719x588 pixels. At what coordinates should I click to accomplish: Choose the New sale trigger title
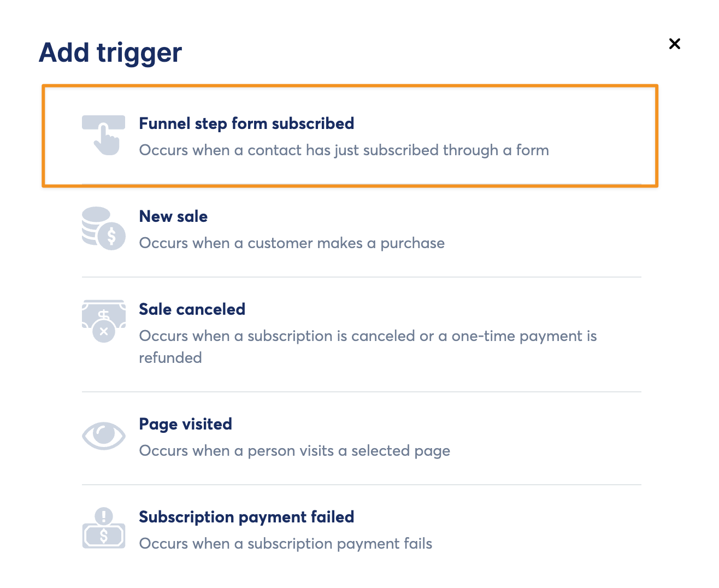(x=173, y=216)
